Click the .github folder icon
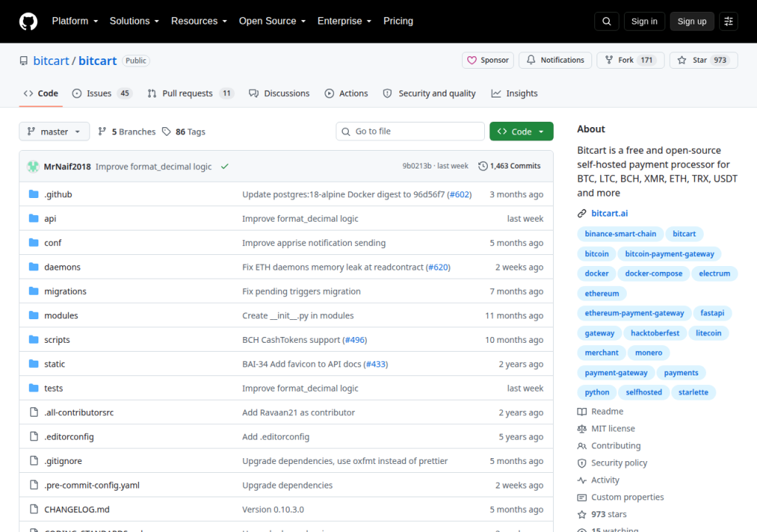This screenshot has width=757, height=532. pos(34,194)
